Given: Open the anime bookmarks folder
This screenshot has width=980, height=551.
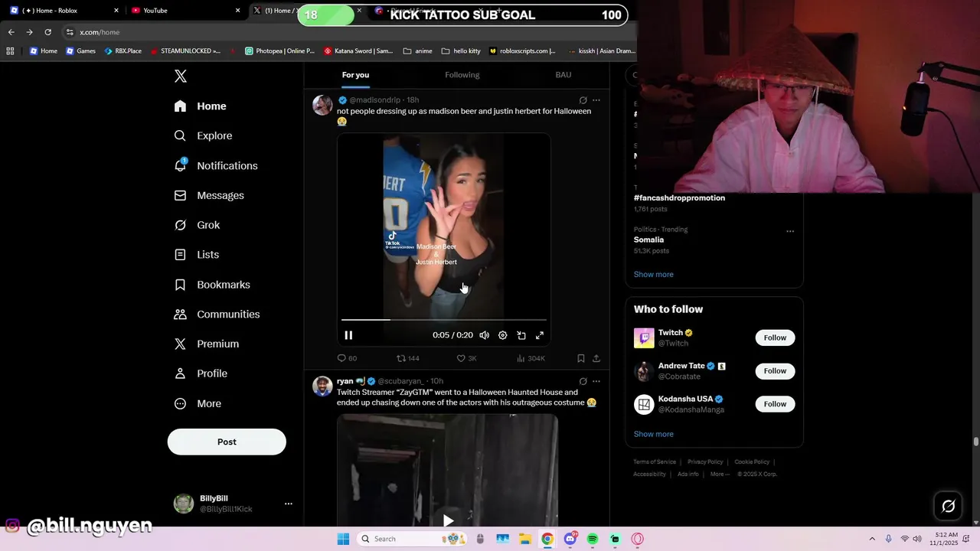Looking at the screenshot, I should (x=417, y=51).
